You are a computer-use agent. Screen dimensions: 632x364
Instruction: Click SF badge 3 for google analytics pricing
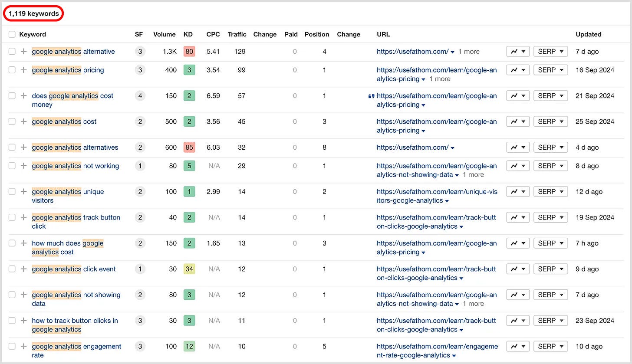[x=140, y=70]
